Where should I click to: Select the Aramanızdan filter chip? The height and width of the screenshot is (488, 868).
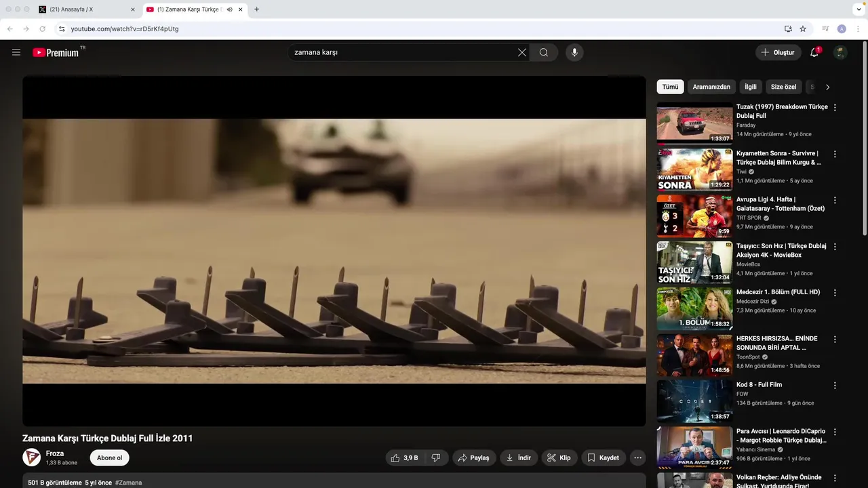[711, 87]
